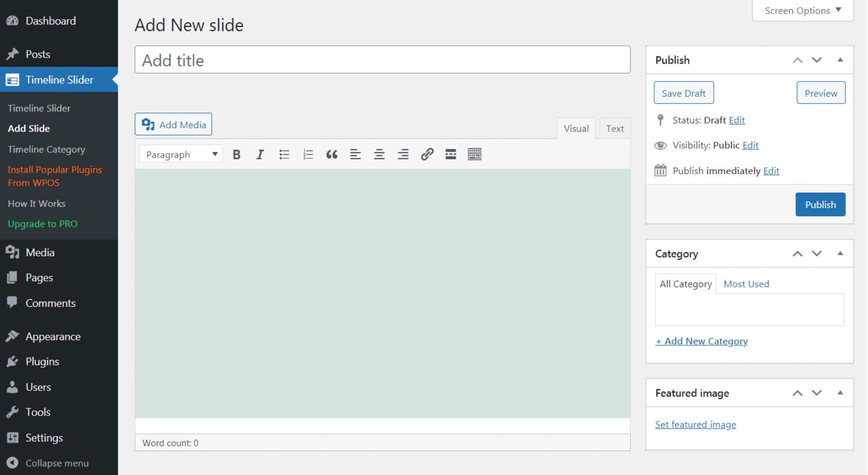Switch to the Text editing tab
This screenshot has height=475, width=868.
point(614,128)
